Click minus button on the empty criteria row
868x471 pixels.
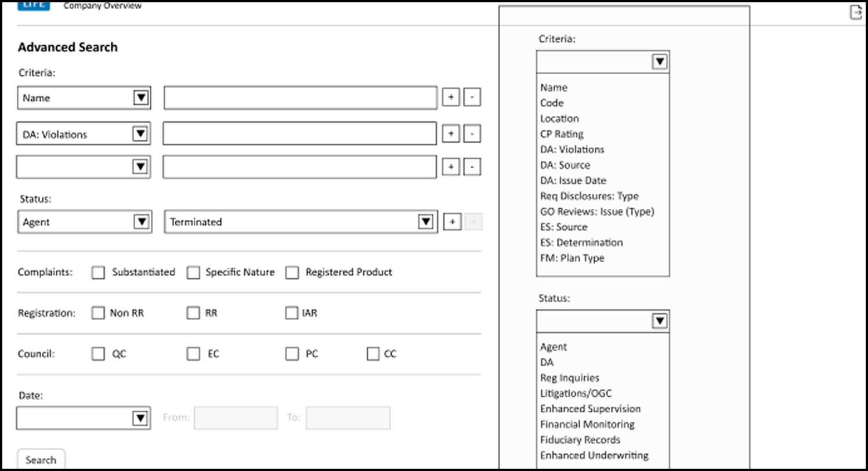(472, 167)
